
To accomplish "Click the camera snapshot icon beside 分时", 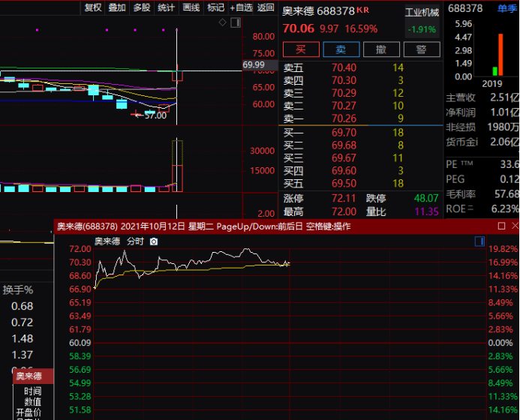I will (154, 241).
